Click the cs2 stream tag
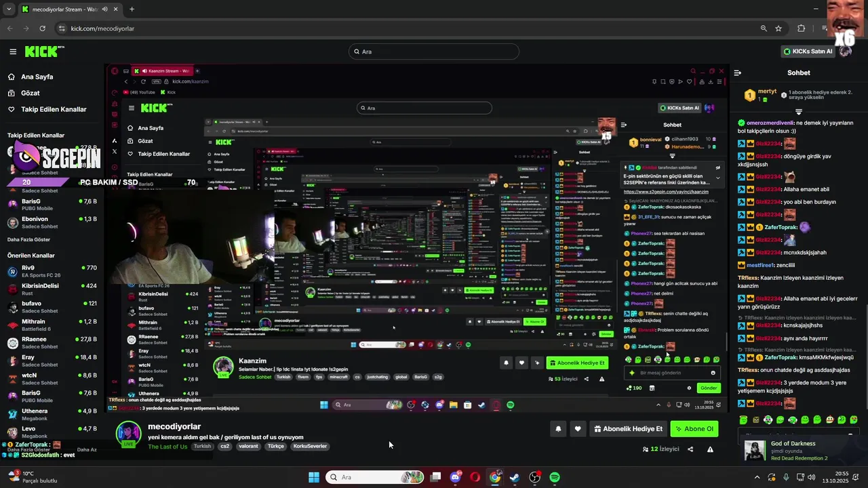The height and width of the screenshot is (488, 868). 225,446
